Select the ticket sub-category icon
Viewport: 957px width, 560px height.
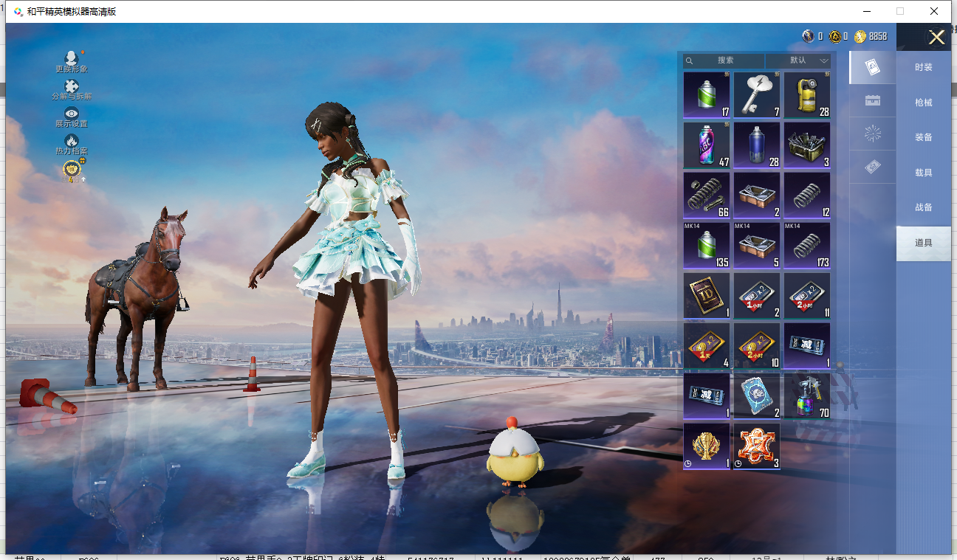[x=872, y=167]
